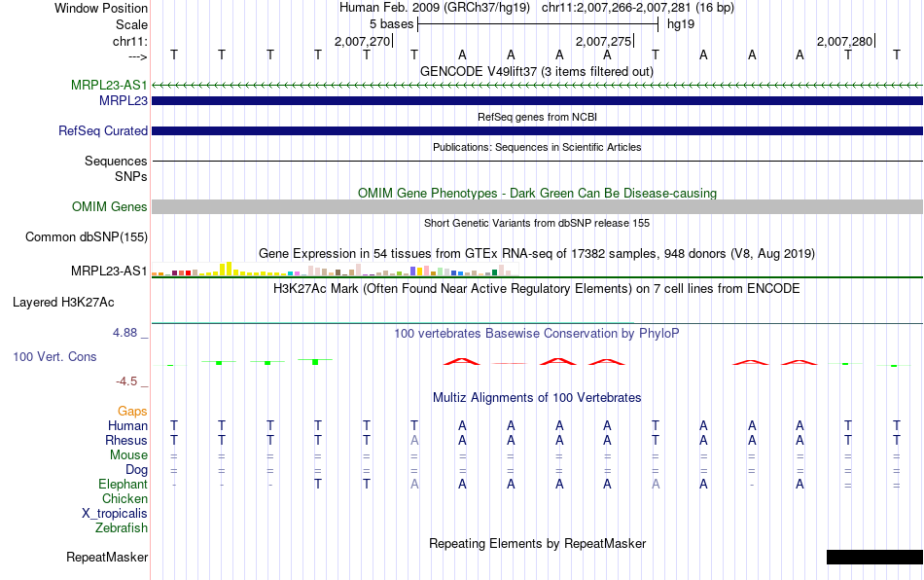Select the Zebrafish species label

tap(122, 528)
